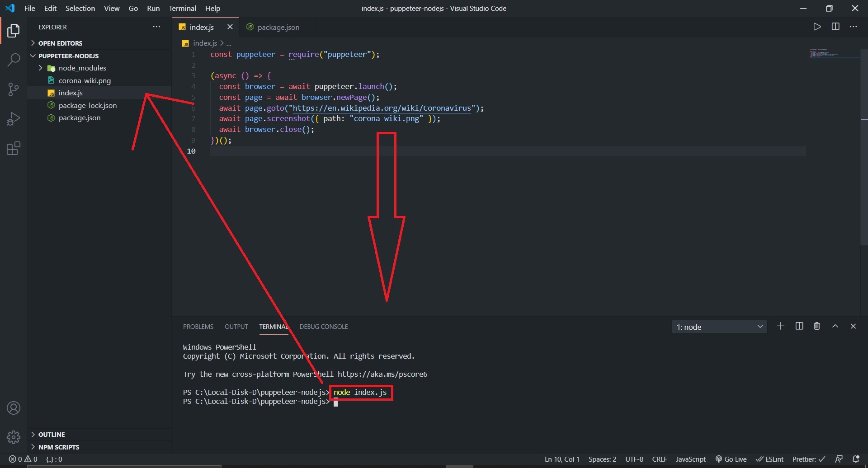This screenshot has width=868, height=468.
Task: Expand the Open Editors section
Action: [60, 43]
